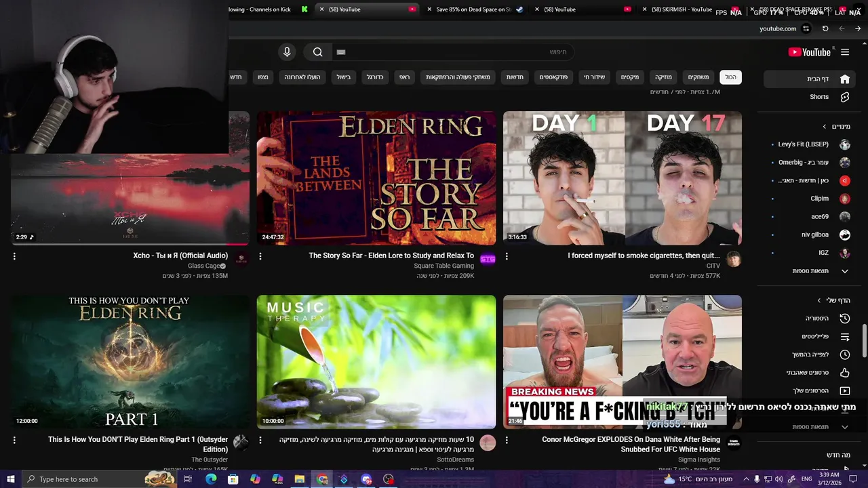This screenshot has width=868, height=488.
Task: Open the on-screen keyboard icon in search box
Action: pos(341,52)
